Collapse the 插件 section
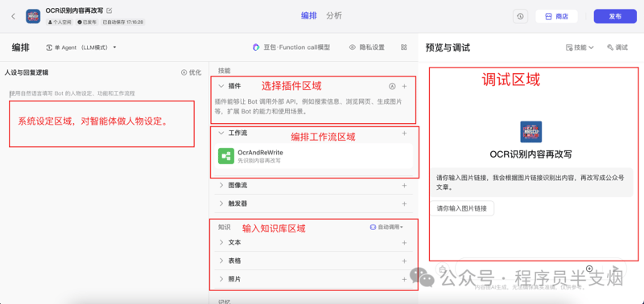644x304 pixels. [221, 86]
